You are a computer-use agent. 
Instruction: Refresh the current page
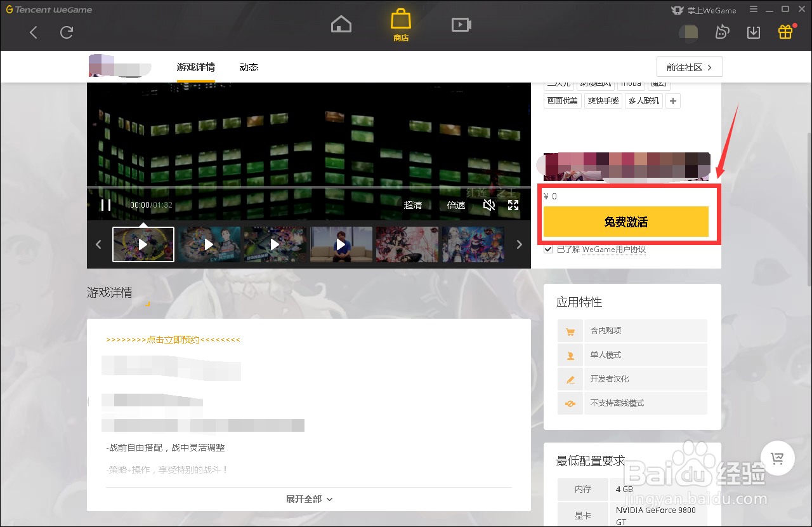tap(67, 32)
